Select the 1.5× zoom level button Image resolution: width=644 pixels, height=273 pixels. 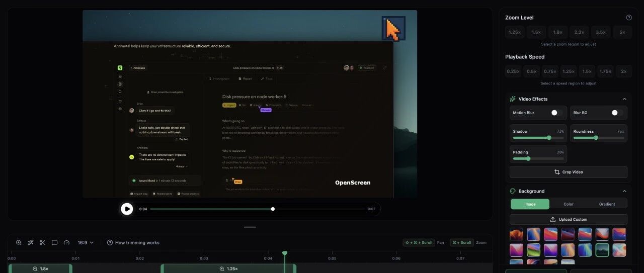pyautogui.click(x=536, y=32)
